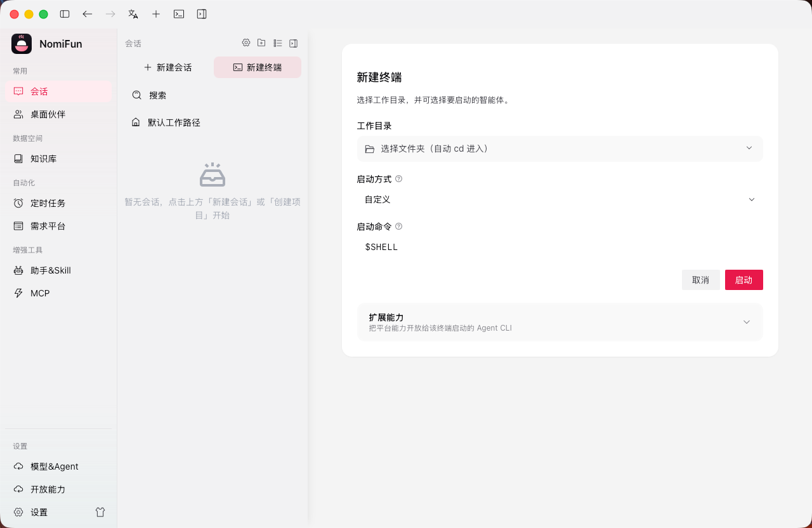Select 默认工作路径 entry
Viewport: 812px width, 528px height.
pyautogui.click(x=213, y=122)
